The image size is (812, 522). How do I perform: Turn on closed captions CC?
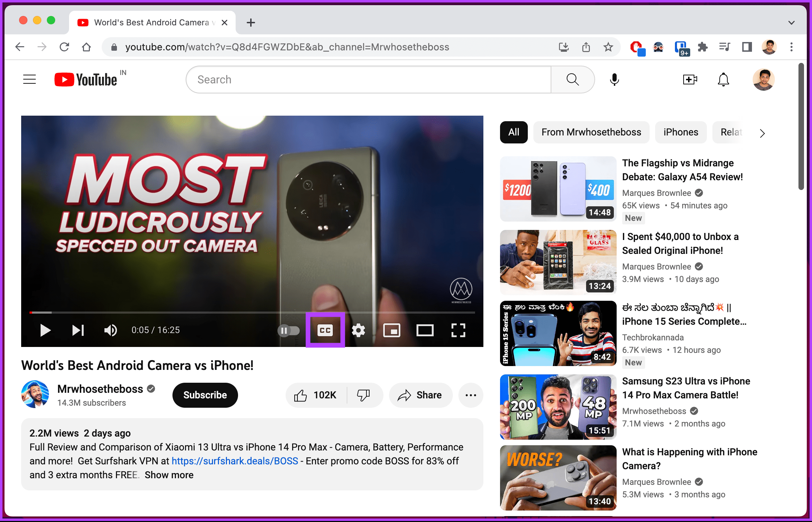325,330
